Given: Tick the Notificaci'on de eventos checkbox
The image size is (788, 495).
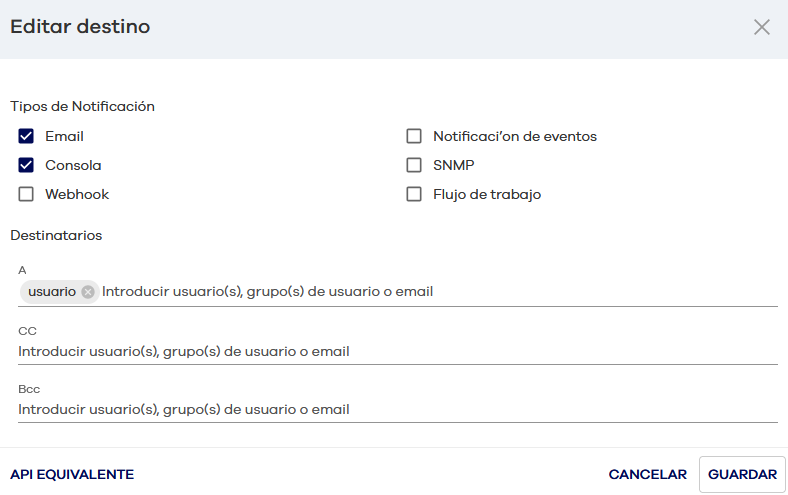Looking at the screenshot, I should [x=414, y=136].
